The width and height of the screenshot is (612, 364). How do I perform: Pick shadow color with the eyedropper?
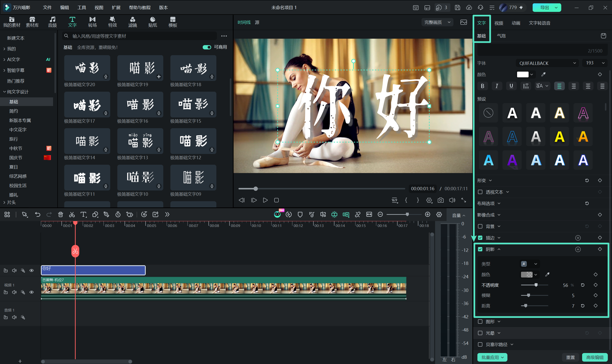point(547,274)
